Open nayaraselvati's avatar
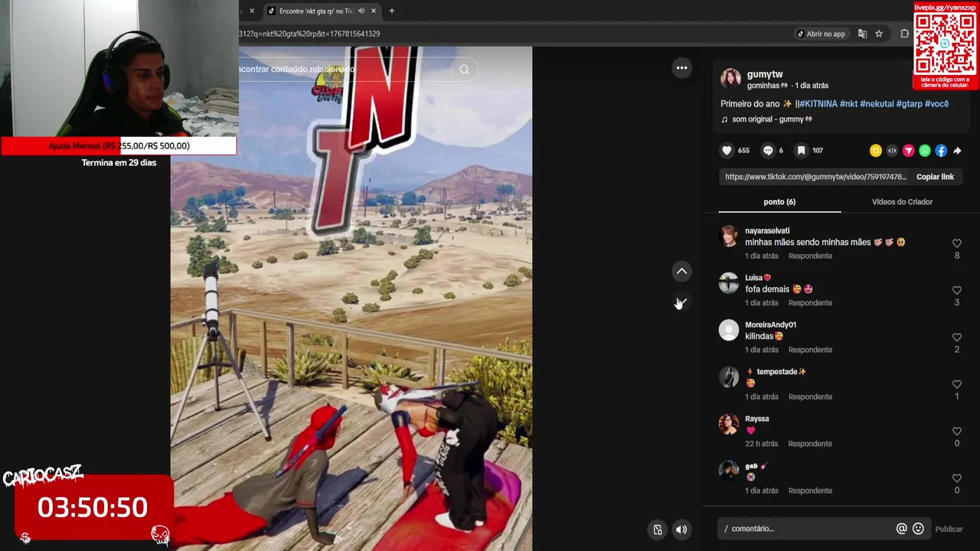980x551 pixels. [729, 236]
